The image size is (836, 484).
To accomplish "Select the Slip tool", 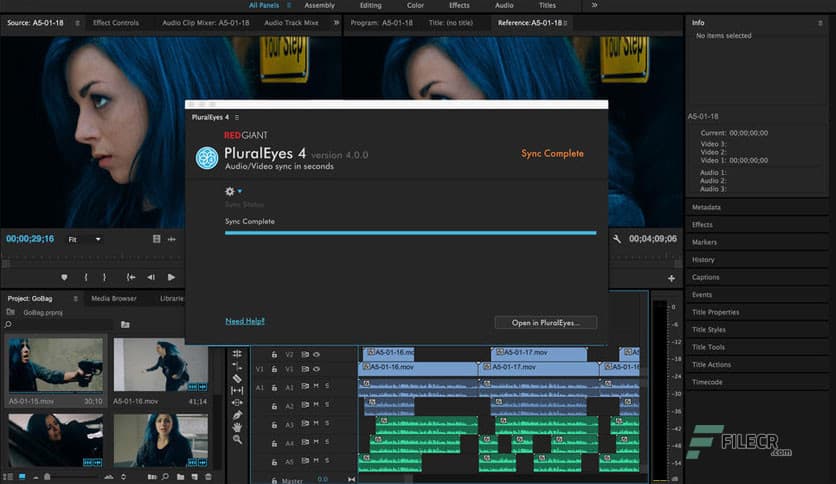I will 237,390.
